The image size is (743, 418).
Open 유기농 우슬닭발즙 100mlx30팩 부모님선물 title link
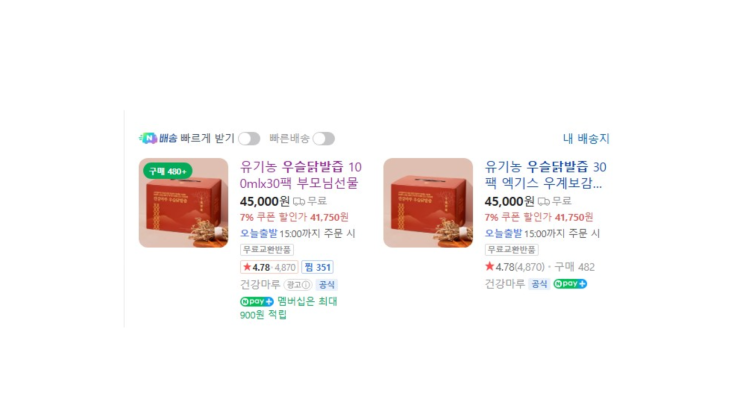click(x=300, y=175)
